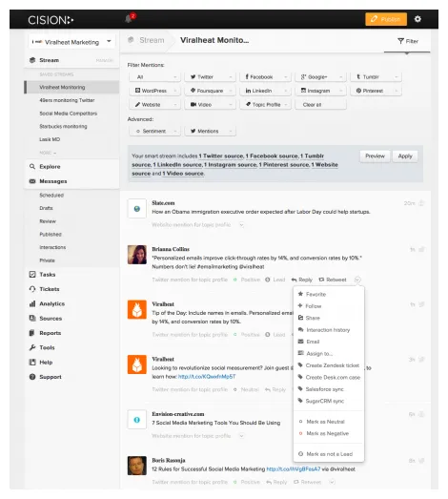The width and height of the screenshot is (448, 499).
Task: Open the Pinterest filter dropdown
Action: pos(377,91)
